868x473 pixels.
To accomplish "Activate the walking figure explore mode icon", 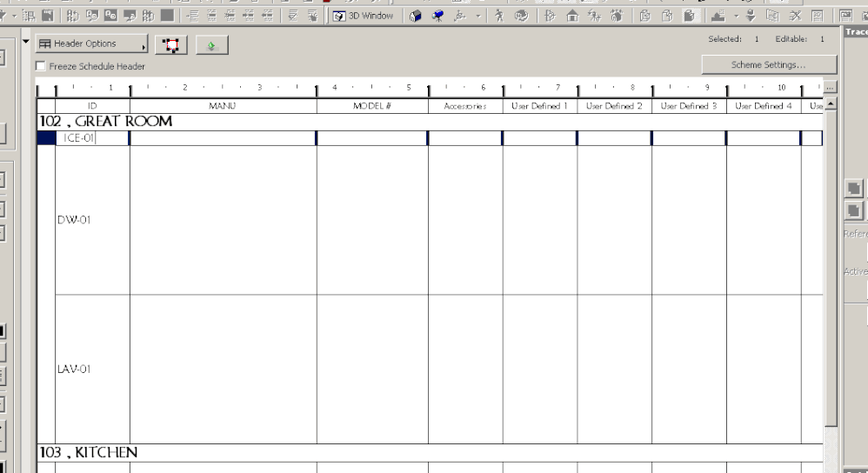I will click(499, 16).
